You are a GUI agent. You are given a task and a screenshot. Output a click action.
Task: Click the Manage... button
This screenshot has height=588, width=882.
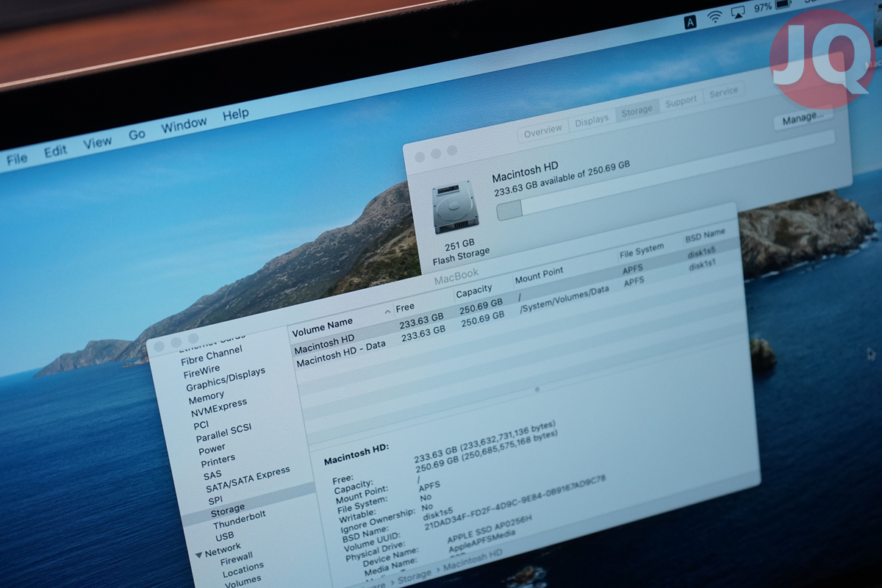click(803, 118)
